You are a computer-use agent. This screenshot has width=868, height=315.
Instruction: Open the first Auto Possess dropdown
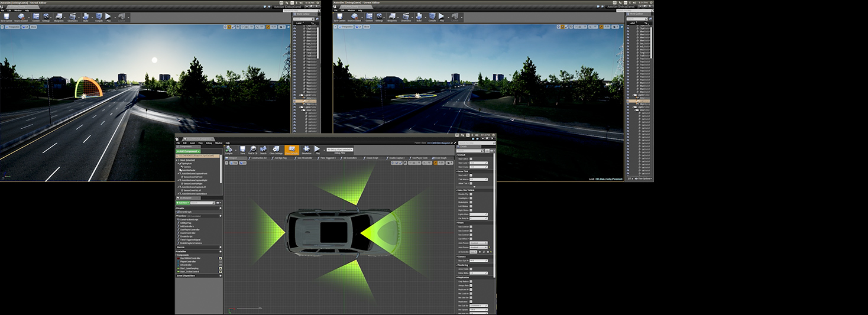[x=478, y=243]
